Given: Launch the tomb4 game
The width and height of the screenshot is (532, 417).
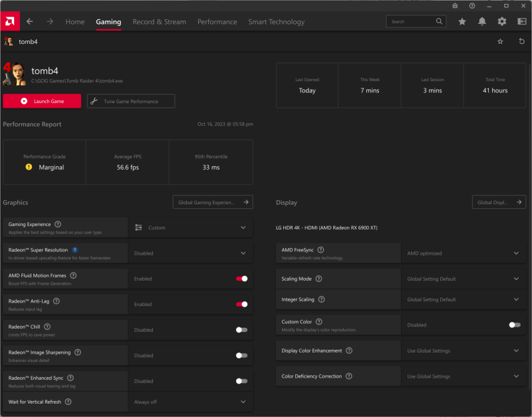Looking at the screenshot, I should (x=42, y=101).
